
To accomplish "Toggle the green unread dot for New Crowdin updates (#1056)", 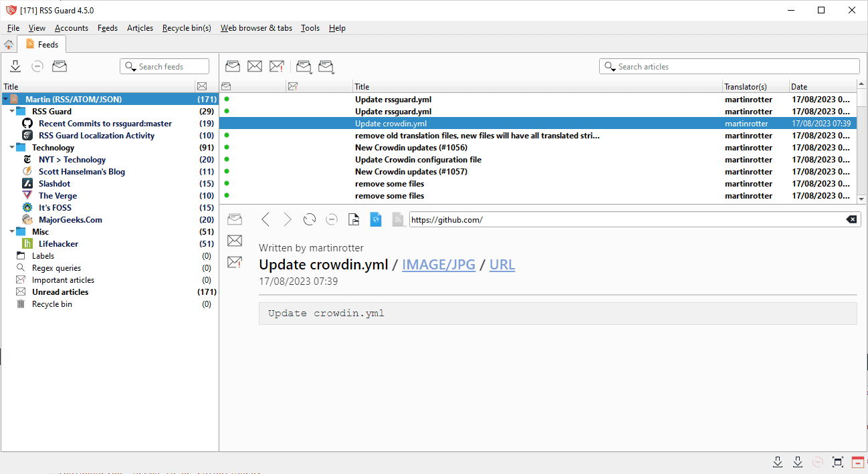I will 227,147.
